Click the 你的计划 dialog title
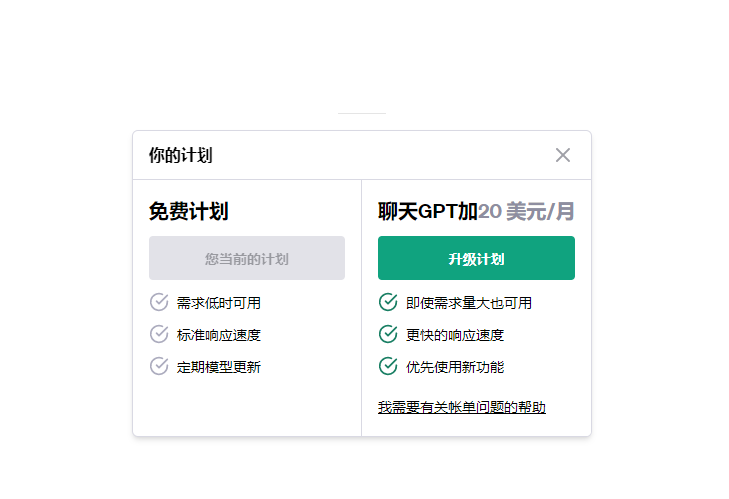The height and width of the screenshot is (499, 729). click(180, 155)
